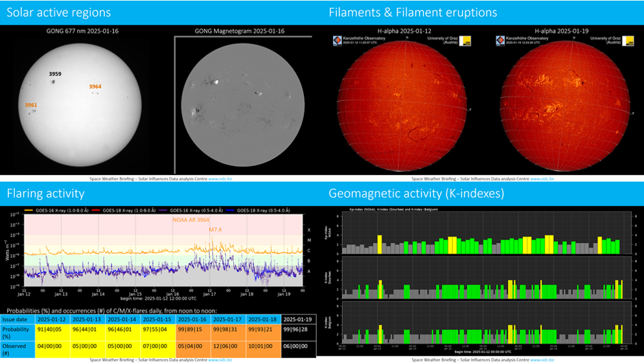The width and height of the screenshot is (644, 363).
Task: Click probability cell 99|96|28
Action: click(x=299, y=333)
